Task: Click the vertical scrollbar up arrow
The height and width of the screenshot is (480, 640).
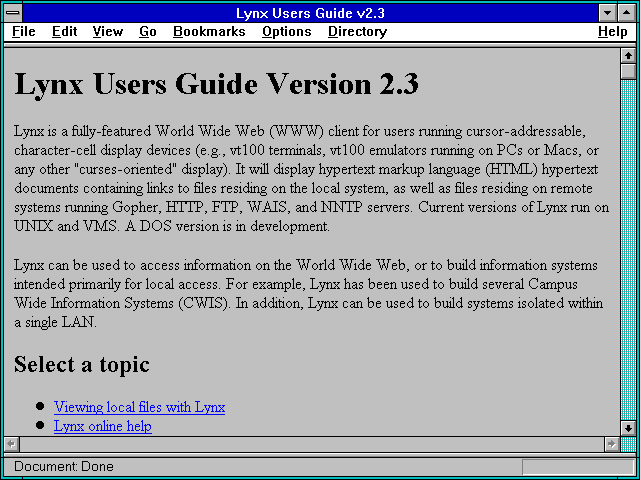Action: (x=628, y=56)
